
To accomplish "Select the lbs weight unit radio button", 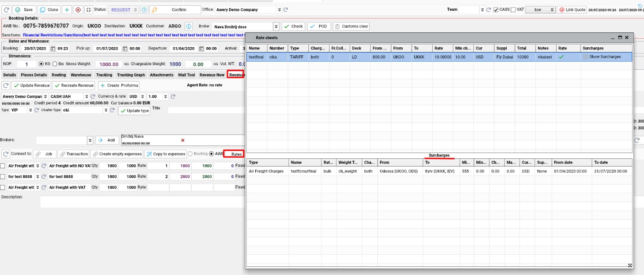I will tap(54, 64).
